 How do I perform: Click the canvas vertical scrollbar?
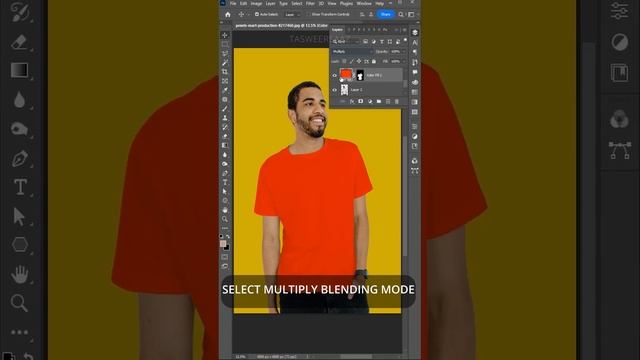tap(404, 196)
